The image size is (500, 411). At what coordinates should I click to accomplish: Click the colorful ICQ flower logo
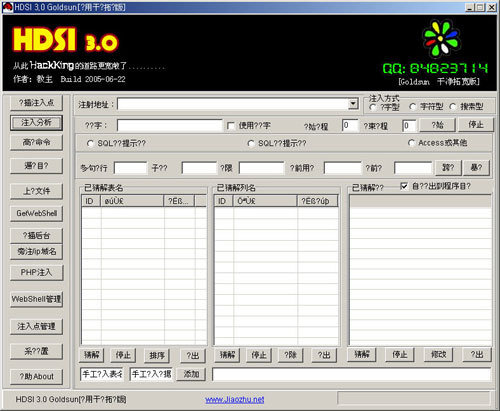click(441, 38)
